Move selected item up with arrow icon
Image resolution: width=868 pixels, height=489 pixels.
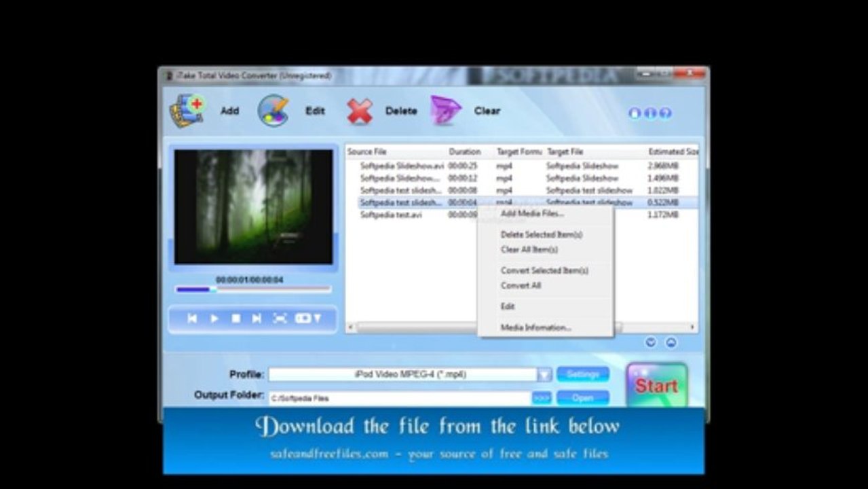pyautogui.click(x=671, y=342)
